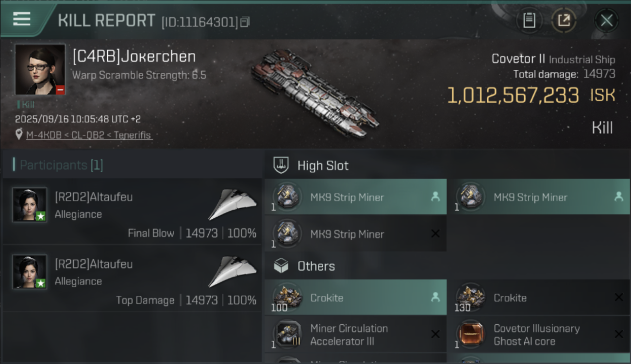631x364 pixels.
Task: Select the 130 Crokite item
Action: tap(538, 298)
